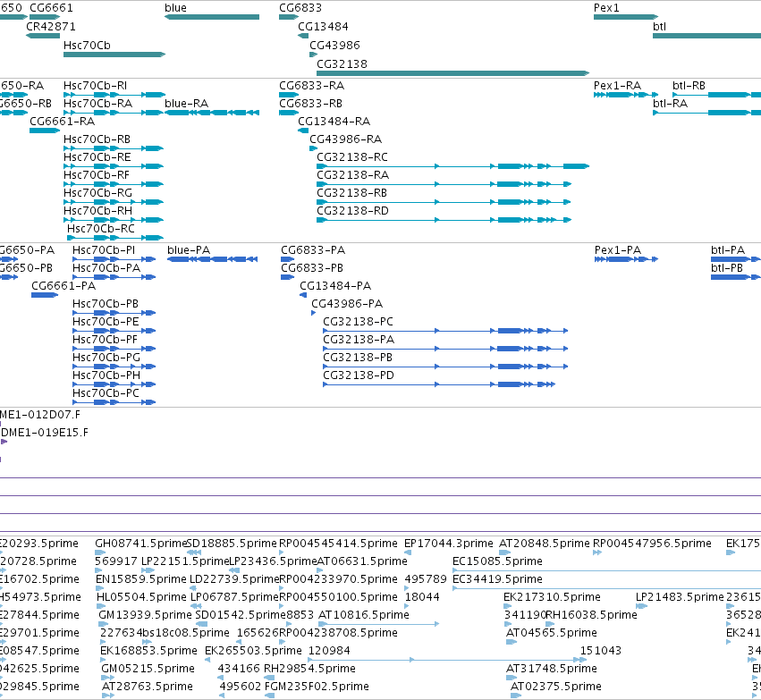Click EST FGM235F02.5prime label
Image resolution: width=761 pixels, height=700 pixels.
(x=317, y=687)
